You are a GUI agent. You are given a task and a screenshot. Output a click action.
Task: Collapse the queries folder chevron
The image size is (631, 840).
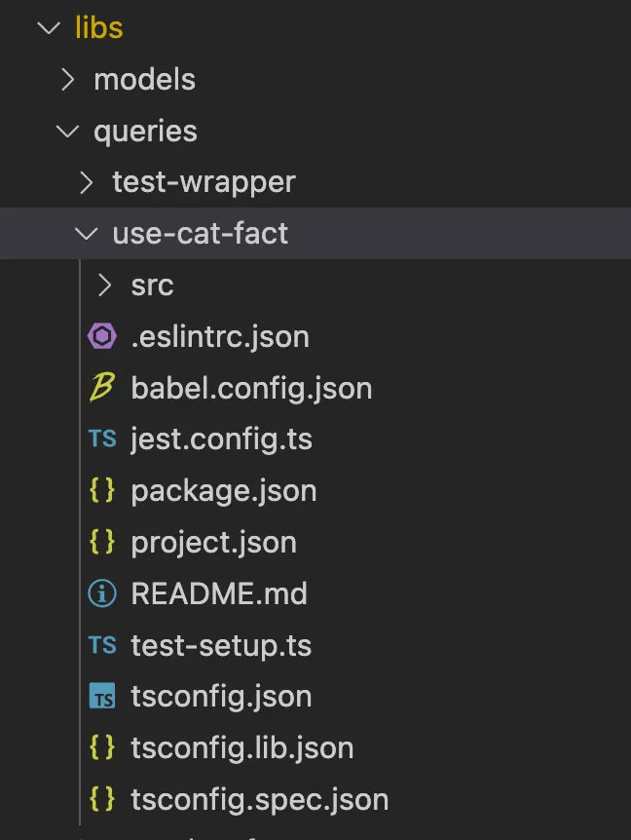pos(67,132)
